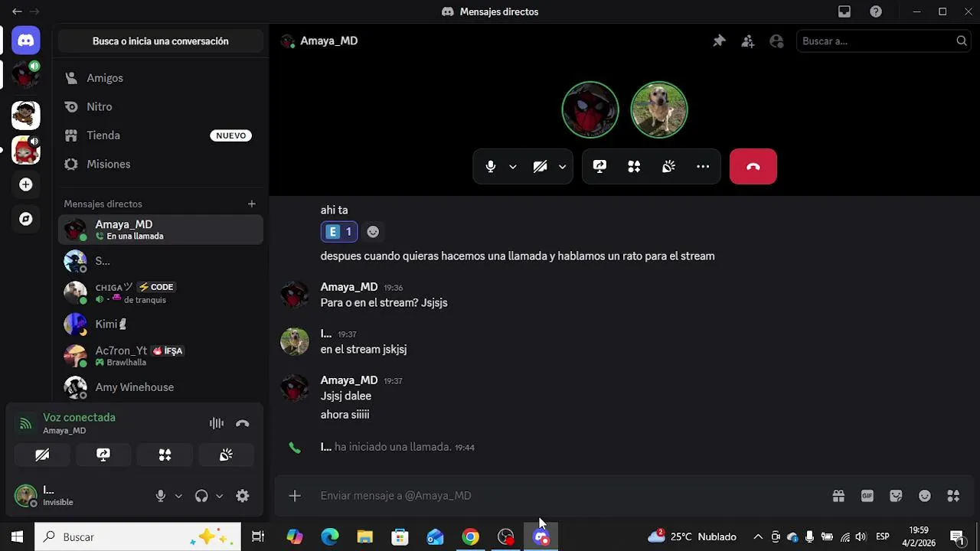The height and width of the screenshot is (551, 980).
Task: Mute microphone in user panel
Action: 161,496
